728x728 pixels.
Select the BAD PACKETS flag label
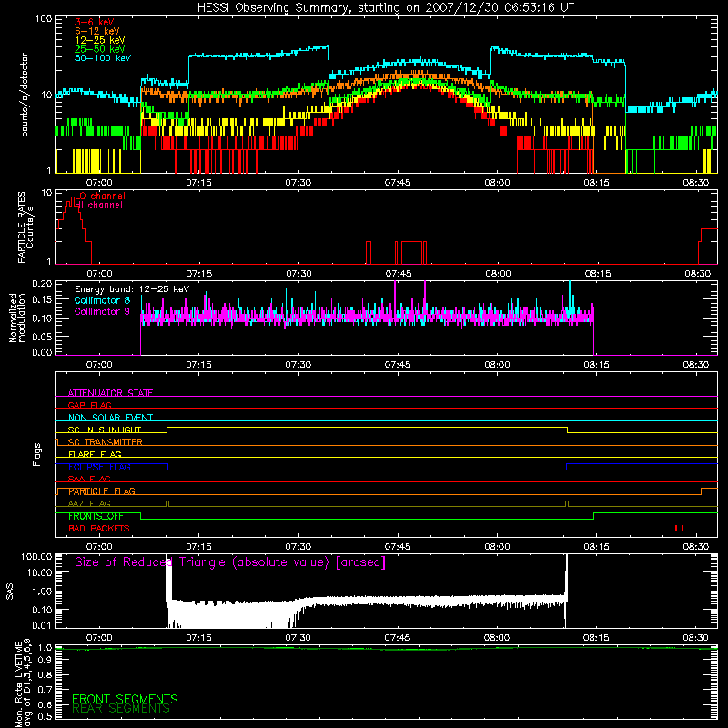pyautogui.click(x=99, y=528)
